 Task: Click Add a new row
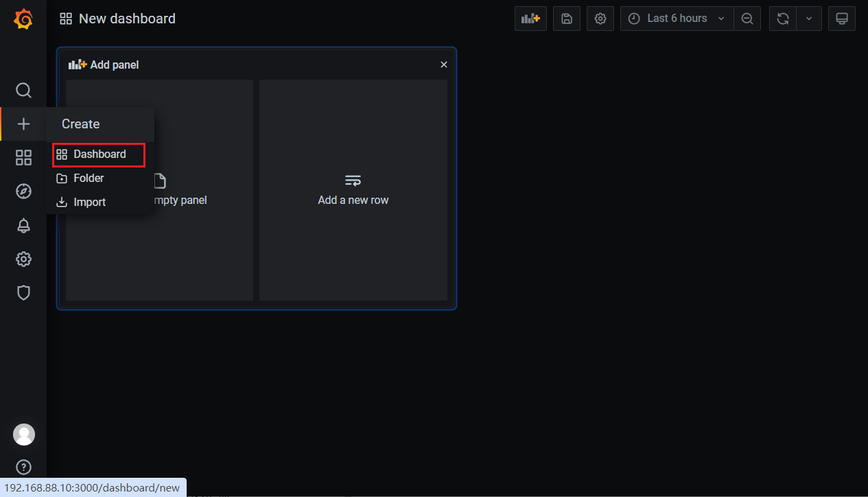(x=353, y=190)
